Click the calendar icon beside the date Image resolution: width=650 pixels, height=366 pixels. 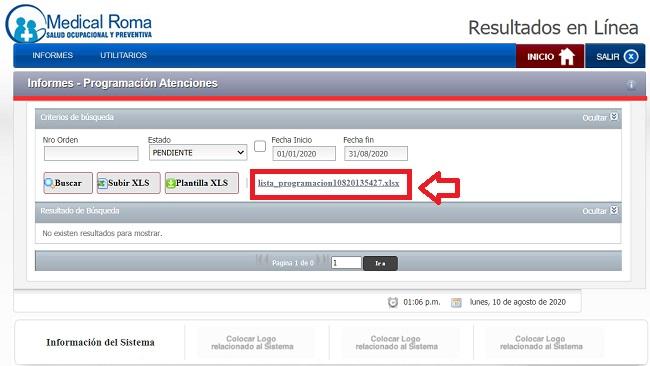point(456,302)
